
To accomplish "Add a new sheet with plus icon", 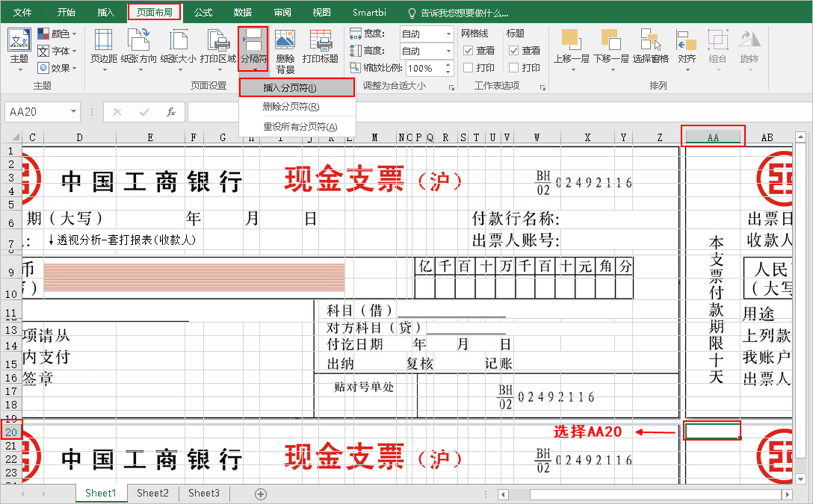I will tap(261, 494).
